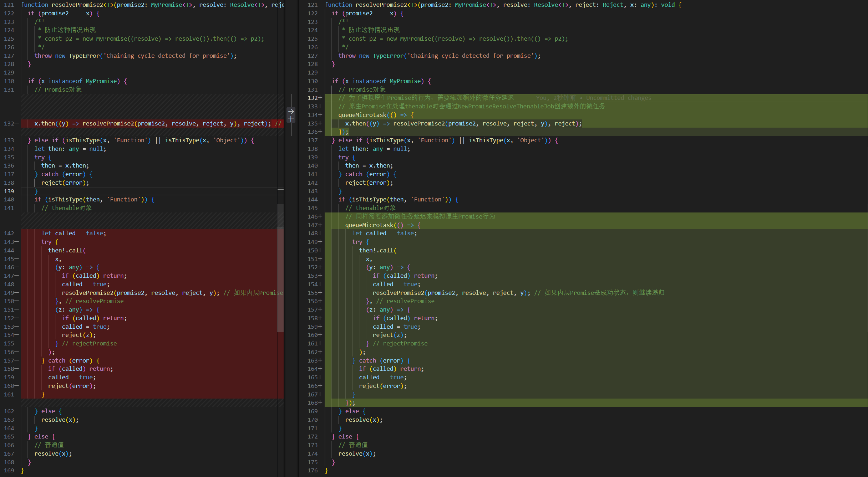
Task: Click the stage change plus icon
Action: pyautogui.click(x=291, y=119)
